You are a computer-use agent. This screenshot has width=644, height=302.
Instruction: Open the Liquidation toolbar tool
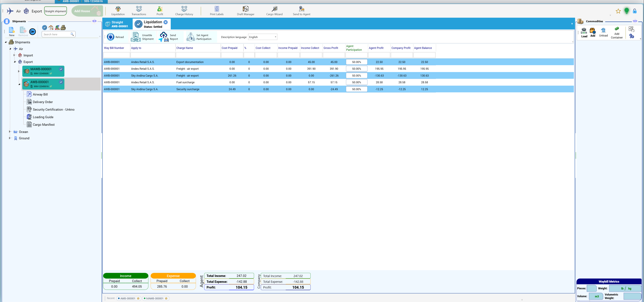coord(118,11)
